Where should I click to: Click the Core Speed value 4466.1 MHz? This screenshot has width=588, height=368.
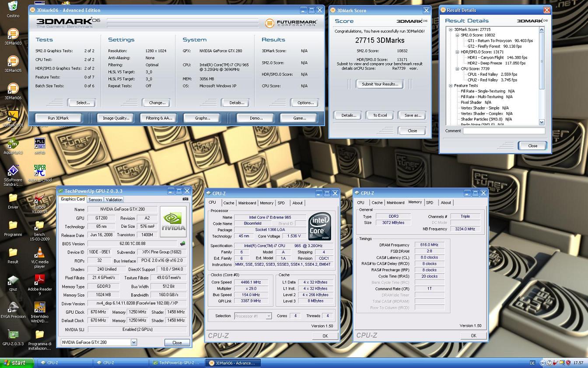coord(252,282)
